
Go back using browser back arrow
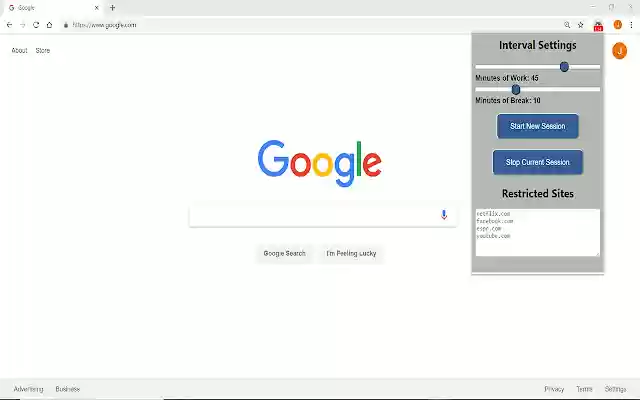[9, 25]
